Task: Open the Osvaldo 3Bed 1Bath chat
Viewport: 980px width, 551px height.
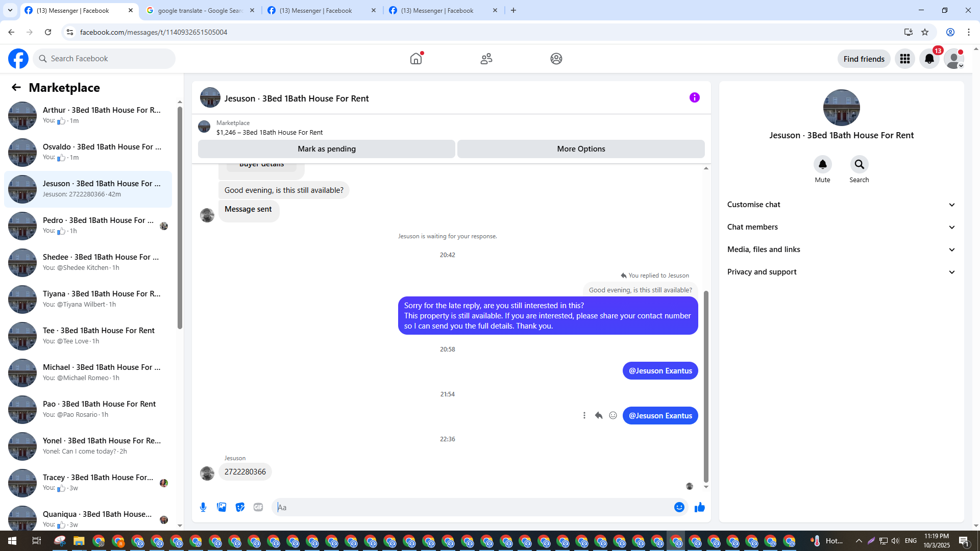Action: (x=88, y=153)
